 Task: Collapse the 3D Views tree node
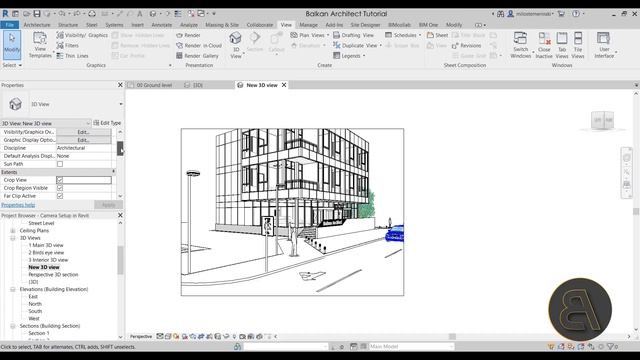[13, 238]
